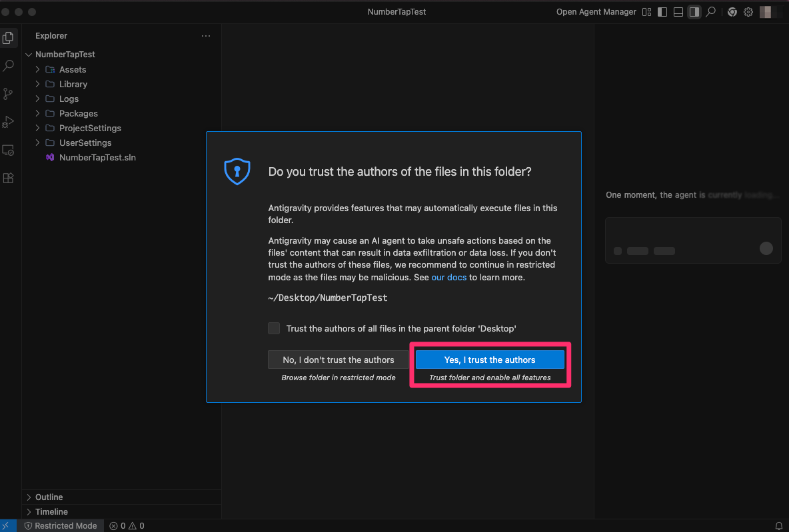Open the settings gear in title bar
The height and width of the screenshot is (532, 789).
748,11
